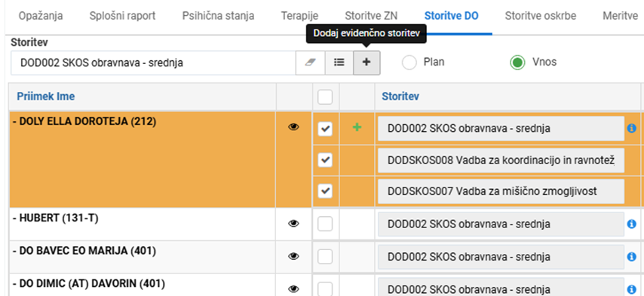Open the Storitve oskrbe tab

[x=541, y=16]
